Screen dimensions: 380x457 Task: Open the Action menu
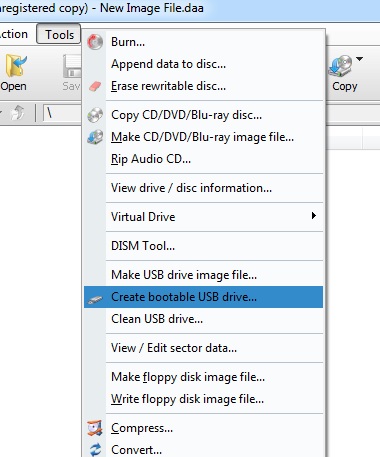(14, 34)
